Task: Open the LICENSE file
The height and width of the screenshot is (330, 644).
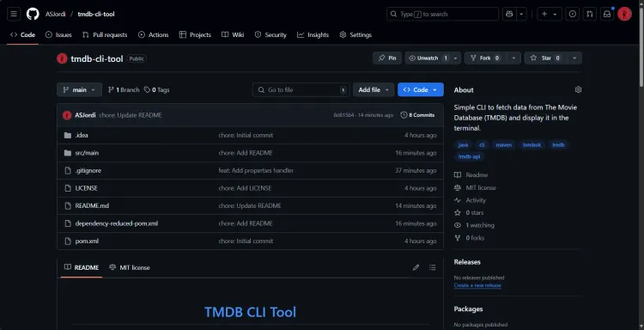Action: pyautogui.click(x=86, y=188)
